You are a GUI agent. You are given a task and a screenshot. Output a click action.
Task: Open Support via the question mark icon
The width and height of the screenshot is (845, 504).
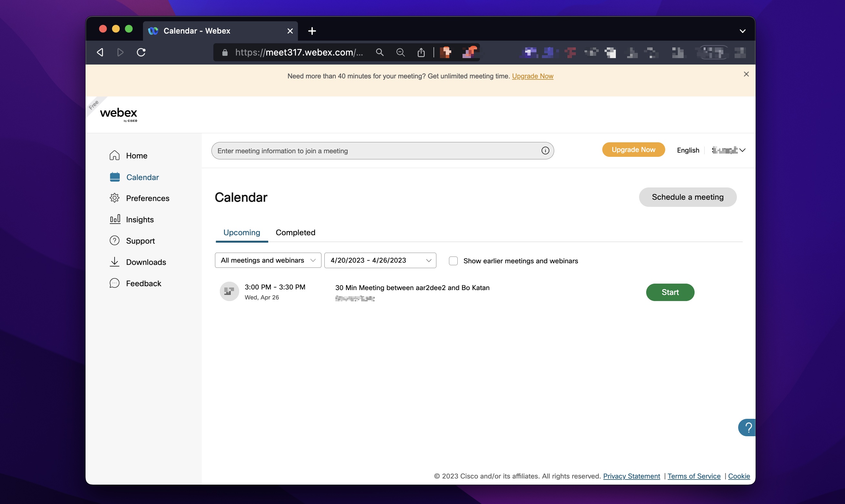(115, 240)
